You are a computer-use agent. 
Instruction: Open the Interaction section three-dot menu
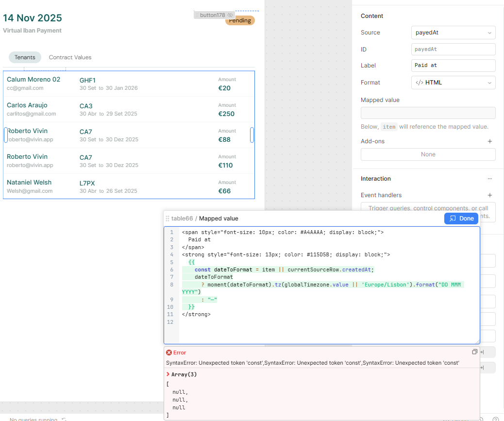pyautogui.click(x=489, y=179)
